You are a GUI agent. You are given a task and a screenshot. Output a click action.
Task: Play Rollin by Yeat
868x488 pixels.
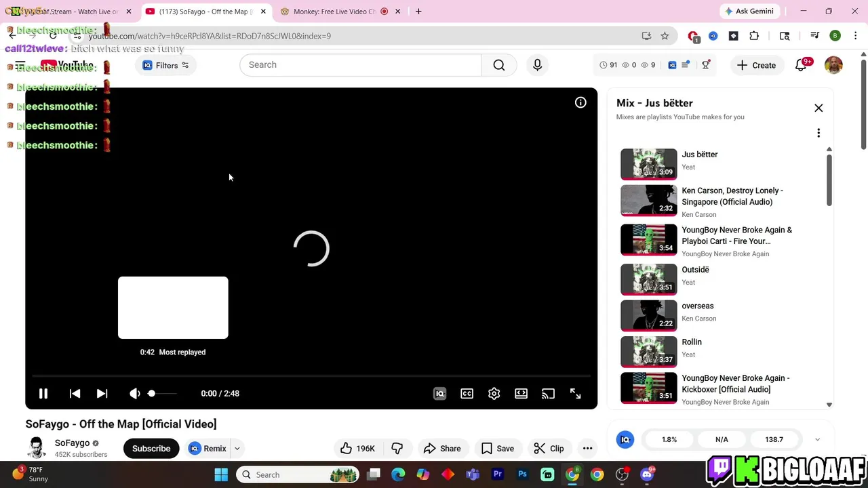[x=719, y=351]
